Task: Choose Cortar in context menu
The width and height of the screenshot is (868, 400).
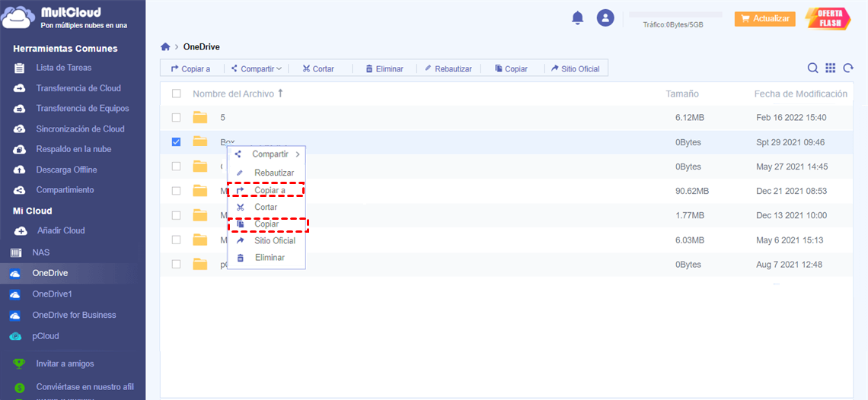Action: 266,207
